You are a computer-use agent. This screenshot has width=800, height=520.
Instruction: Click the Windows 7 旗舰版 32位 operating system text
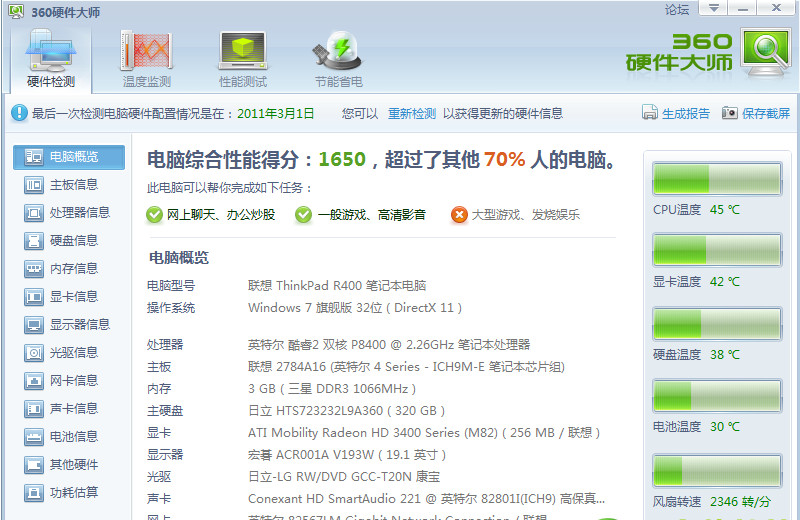click(x=355, y=308)
